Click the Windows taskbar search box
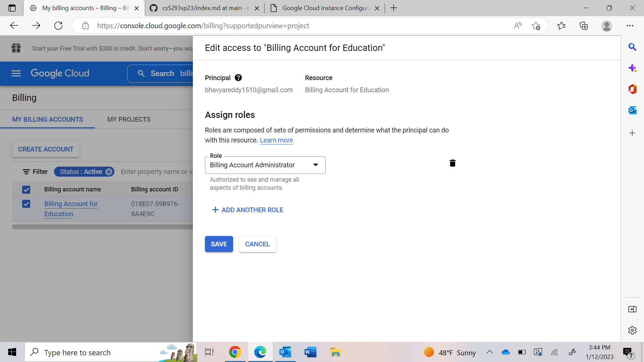 coord(111,352)
